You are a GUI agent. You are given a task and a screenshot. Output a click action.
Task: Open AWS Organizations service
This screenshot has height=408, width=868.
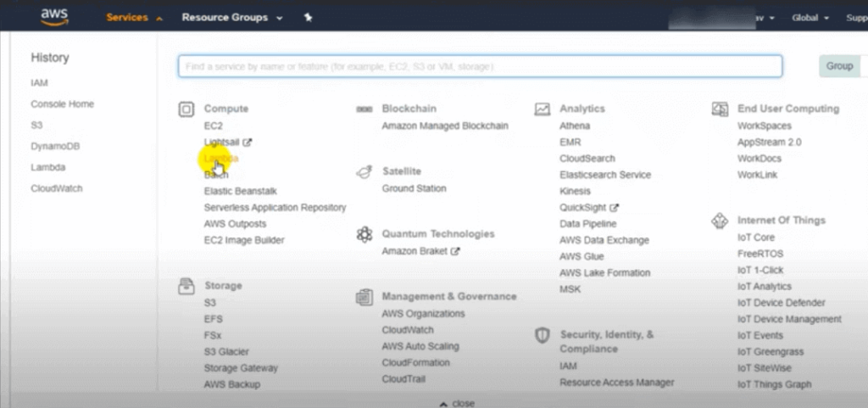[424, 314]
